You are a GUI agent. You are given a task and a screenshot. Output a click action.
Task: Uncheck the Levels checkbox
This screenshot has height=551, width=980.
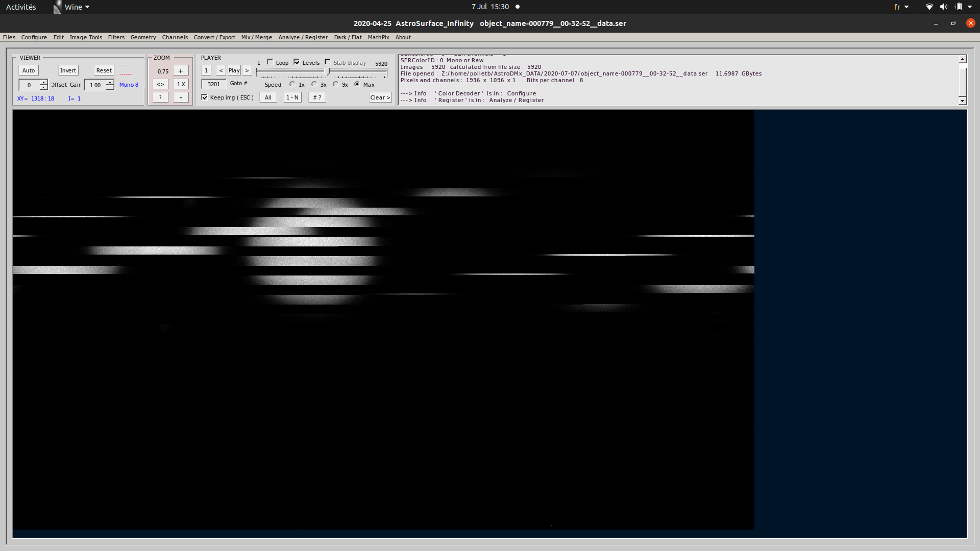297,62
